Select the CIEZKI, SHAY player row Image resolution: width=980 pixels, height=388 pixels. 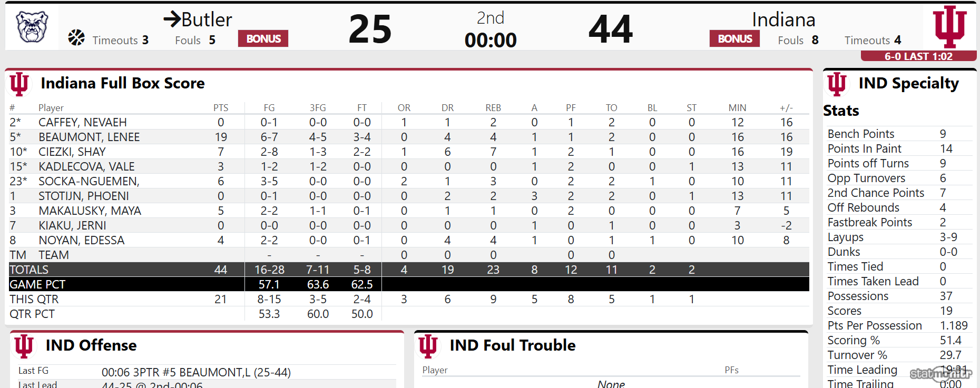72,152
